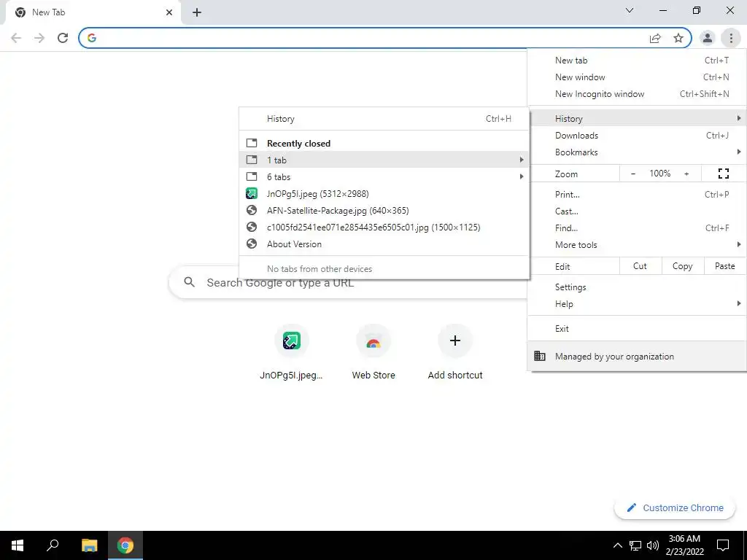The image size is (747, 560).
Task: Expand the Bookmarks submenu
Action: click(x=637, y=152)
